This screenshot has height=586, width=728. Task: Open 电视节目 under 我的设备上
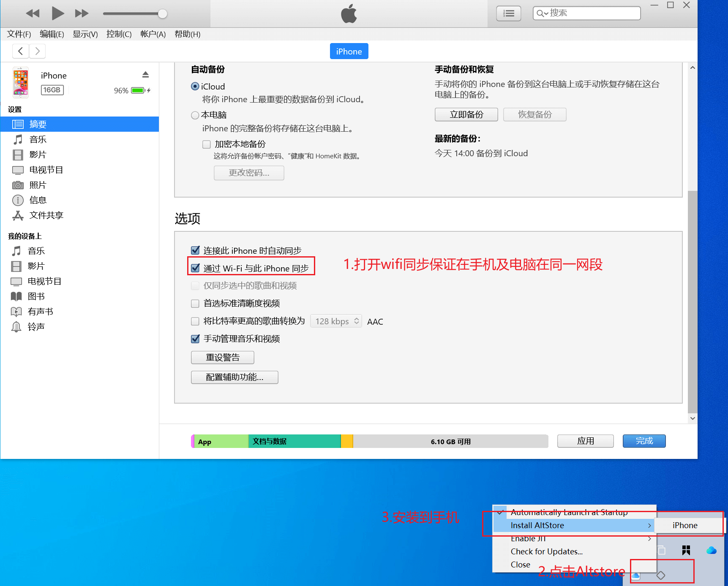click(79, 281)
